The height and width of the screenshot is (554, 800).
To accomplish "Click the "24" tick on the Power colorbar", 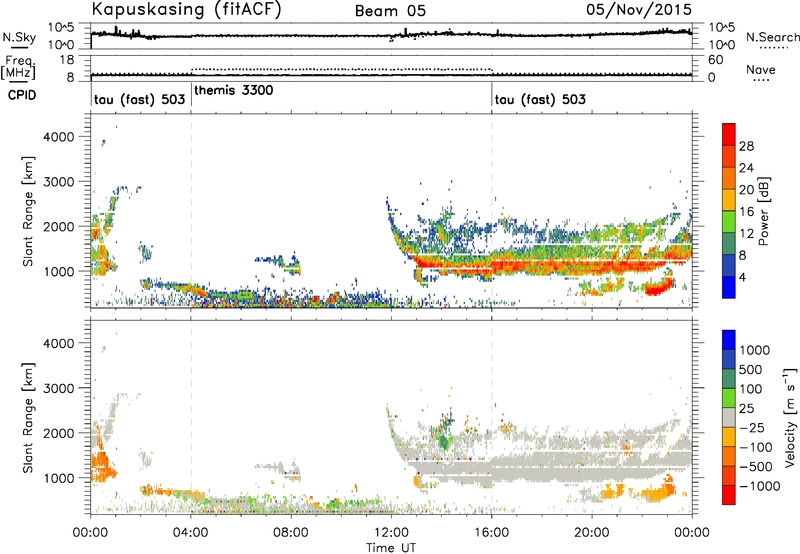I will (746, 168).
